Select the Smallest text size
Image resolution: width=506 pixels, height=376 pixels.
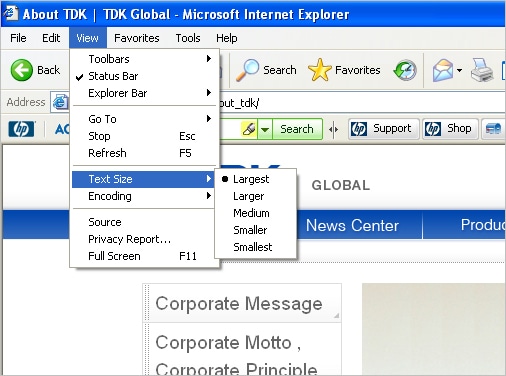click(255, 247)
